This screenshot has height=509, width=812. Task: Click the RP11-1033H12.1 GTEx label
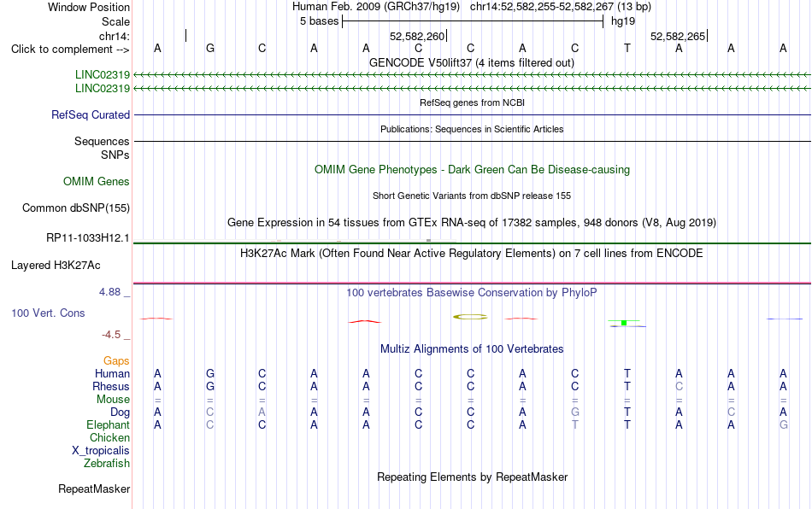(87, 238)
